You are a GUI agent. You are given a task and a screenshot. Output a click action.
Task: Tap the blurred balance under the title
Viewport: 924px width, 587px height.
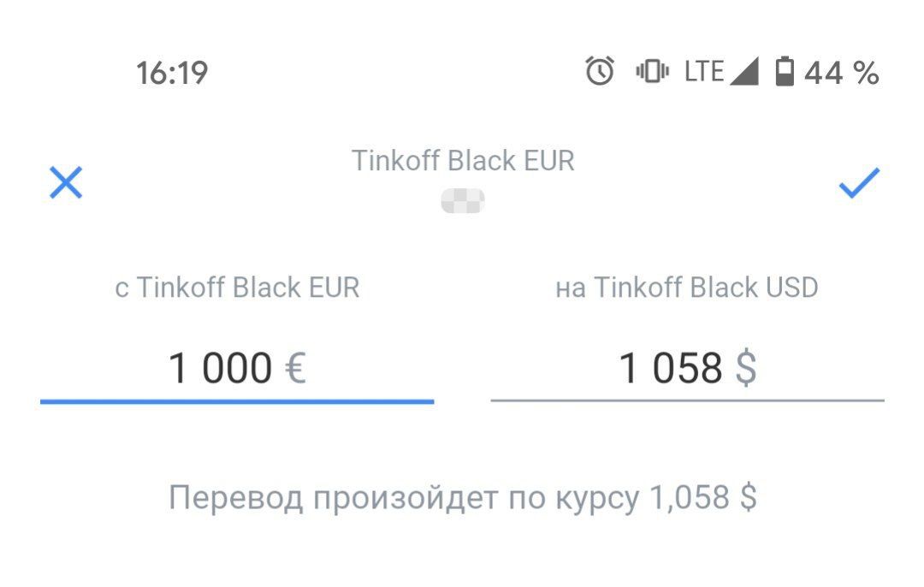point(463,202)
